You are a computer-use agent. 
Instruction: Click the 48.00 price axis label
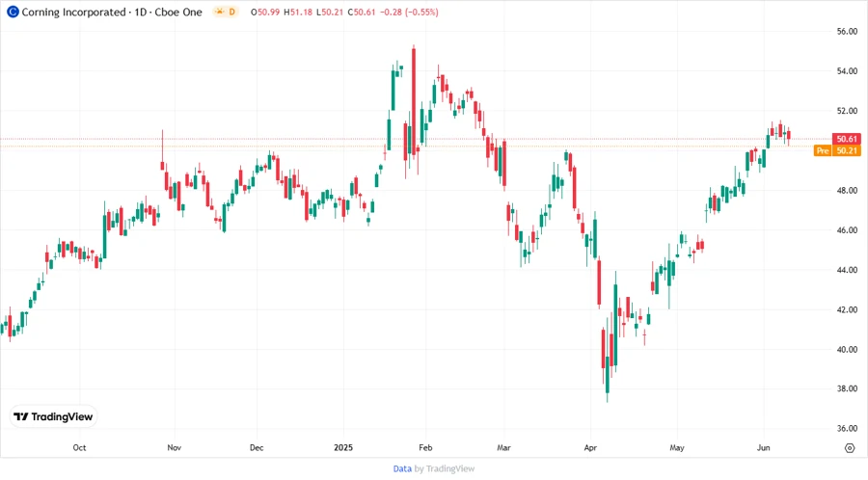(847, 190)
